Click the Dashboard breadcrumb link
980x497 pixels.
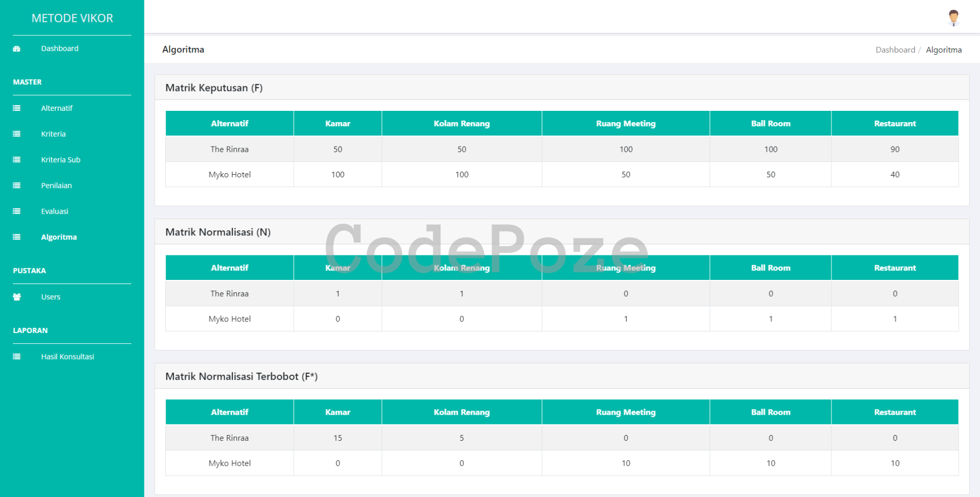(x=895, y=50)
